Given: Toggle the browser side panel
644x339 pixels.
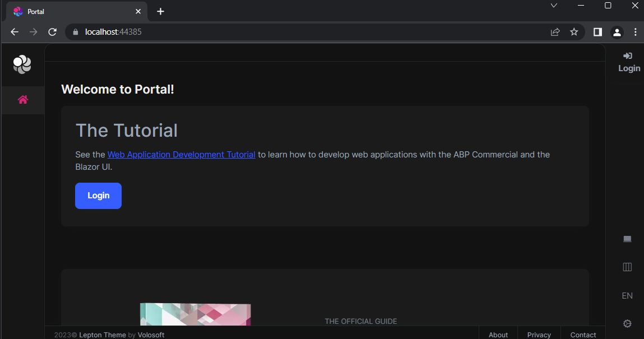Looking at the screenshot, I should tap(597, 32).
